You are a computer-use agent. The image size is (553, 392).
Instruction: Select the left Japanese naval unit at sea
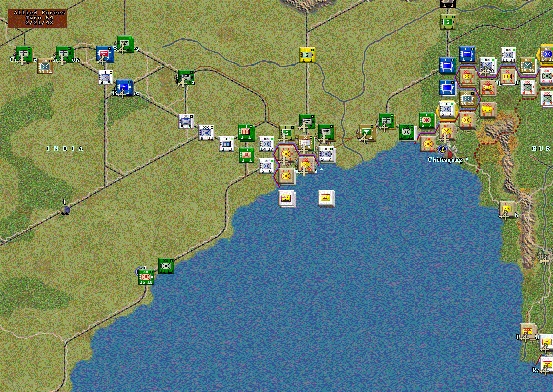coord(287,199)
